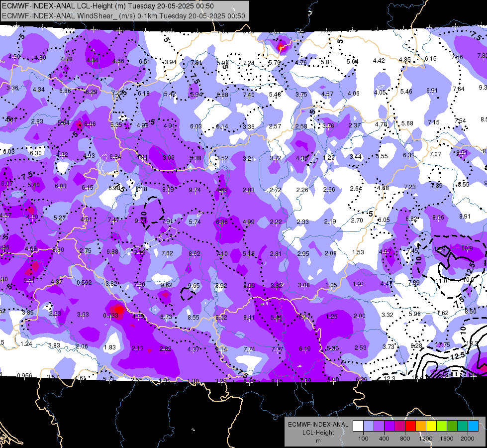Click the wind shear value '2.00'
The width and height of the screenshot is (487, 448).
point(359,316)
